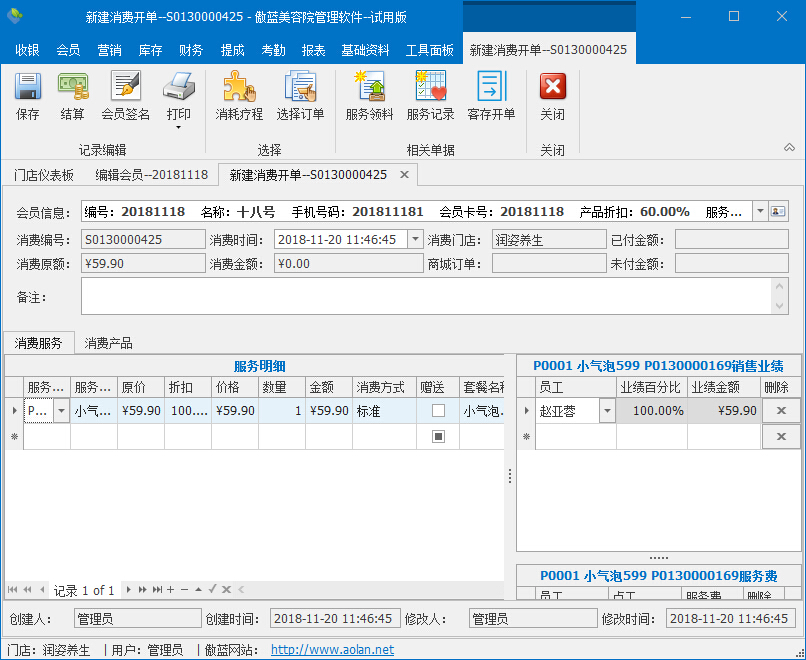Open the 报表 menu
The height and width of the screenshot is (660, 806).
[314, 50]
